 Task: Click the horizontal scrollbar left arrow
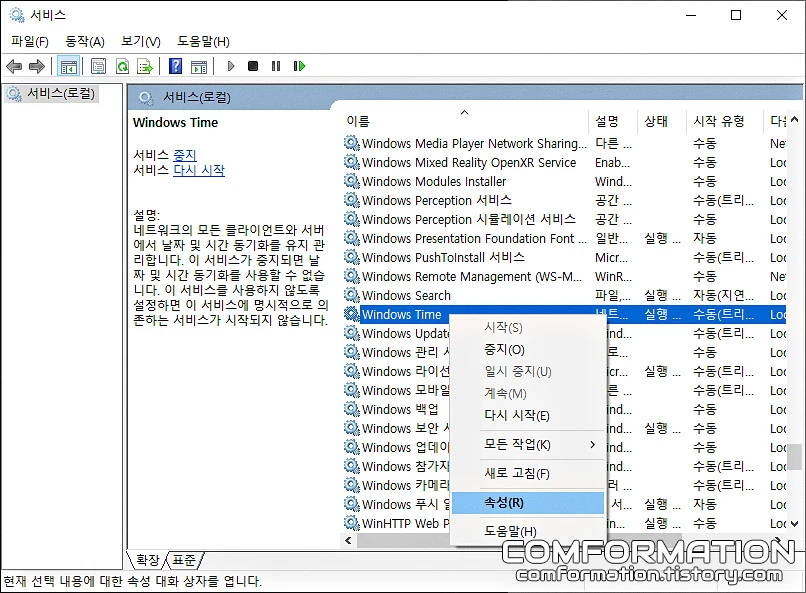pyautogui.click(x=349, y=540)
